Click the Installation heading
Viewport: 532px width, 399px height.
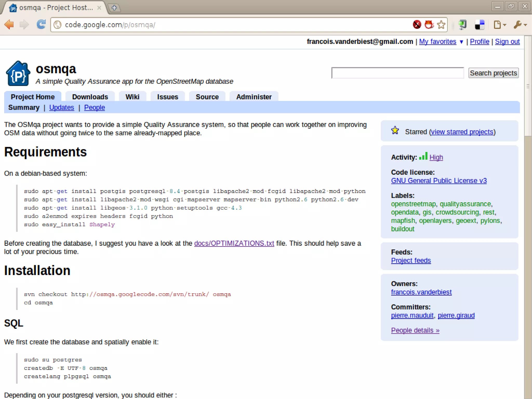pyautogui.click(x=37, y=270)
